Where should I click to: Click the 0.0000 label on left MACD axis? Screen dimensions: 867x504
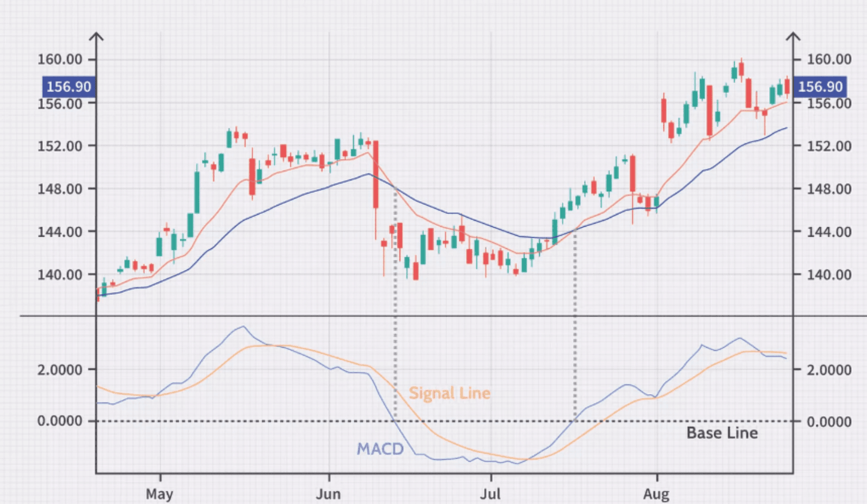coord(60,421)
